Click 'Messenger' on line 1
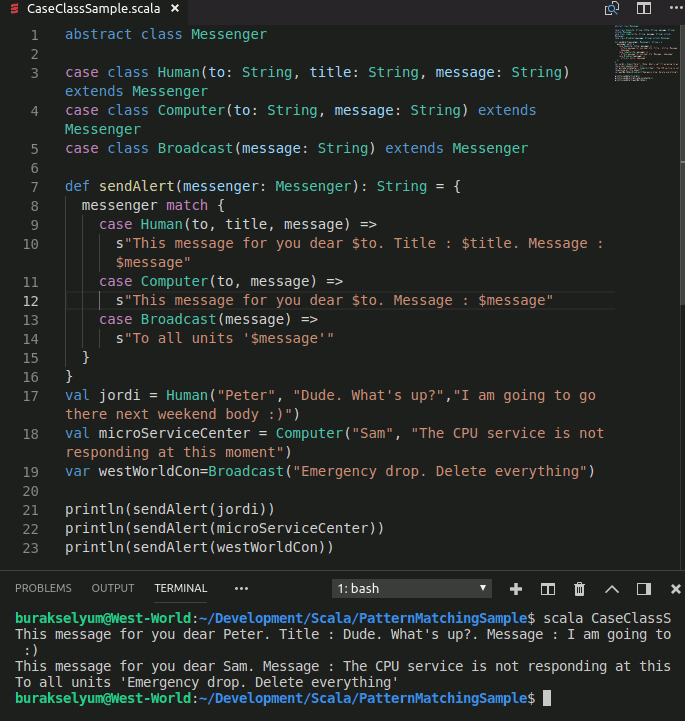The height and width of the screenshot is (721, 685). click(229, 34)
